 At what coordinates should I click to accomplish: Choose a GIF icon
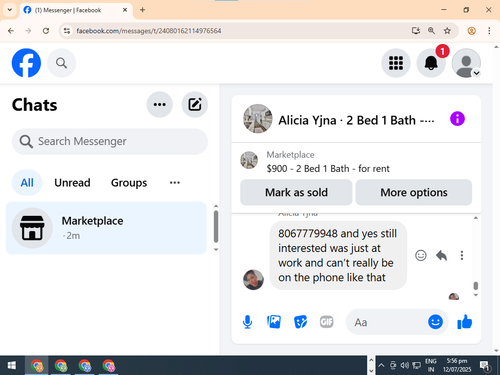coord(327,322)
